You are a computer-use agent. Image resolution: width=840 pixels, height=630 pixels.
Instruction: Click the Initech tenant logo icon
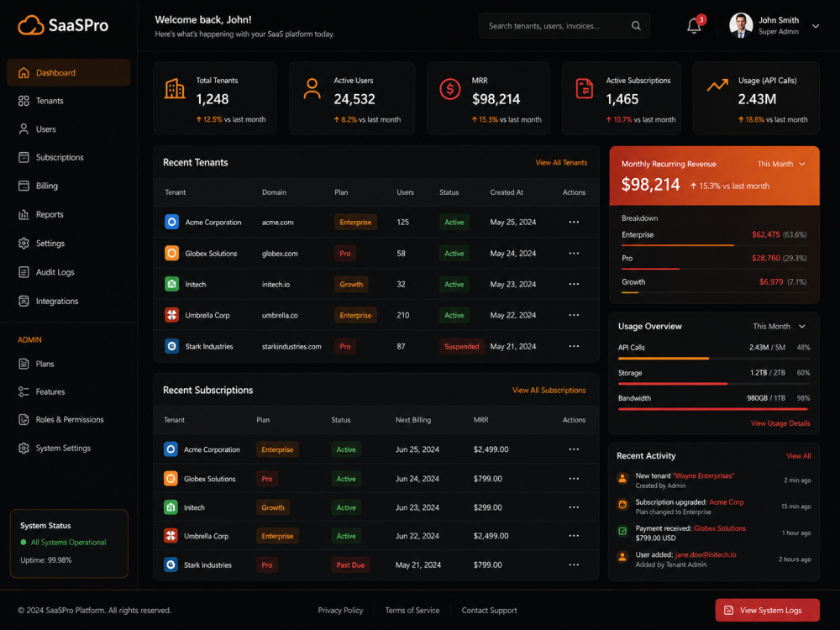click(171, 284)
